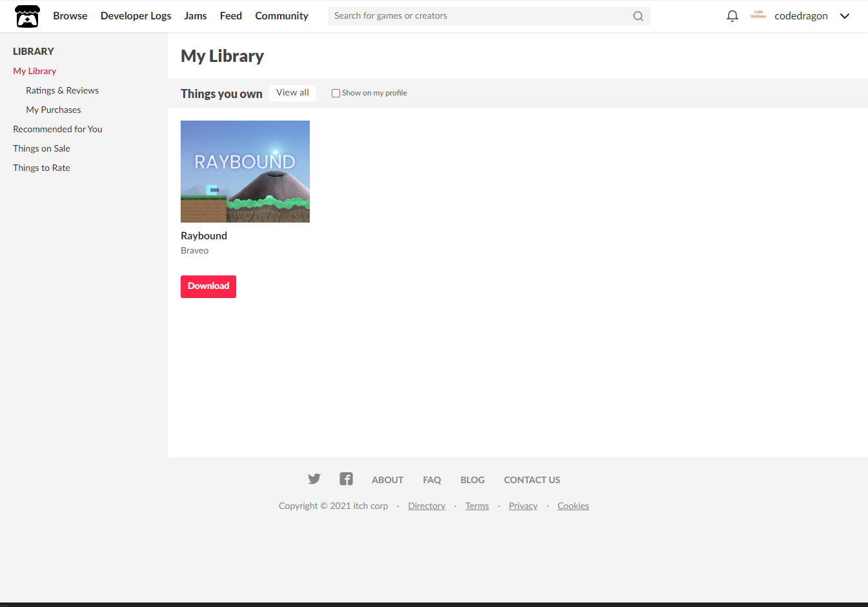This screenshot has height=607, width=868.
Task: Open the Directory footer link
Action: tap(427, 506)
